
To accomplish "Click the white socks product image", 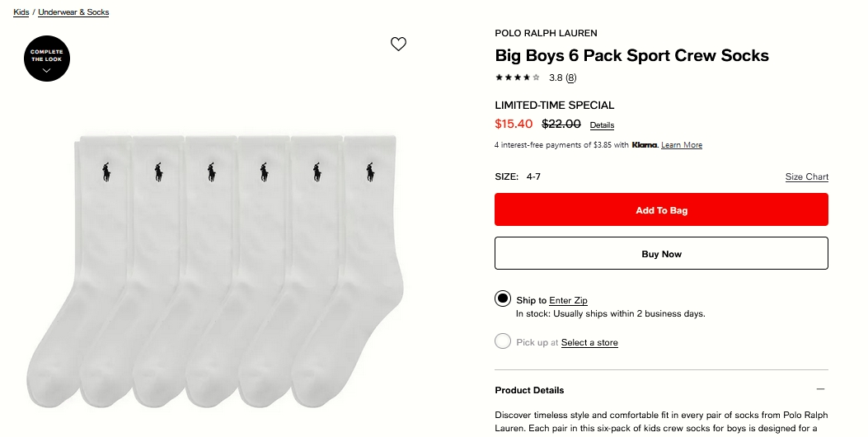I will pyautogui.click(x=214, y=264).
